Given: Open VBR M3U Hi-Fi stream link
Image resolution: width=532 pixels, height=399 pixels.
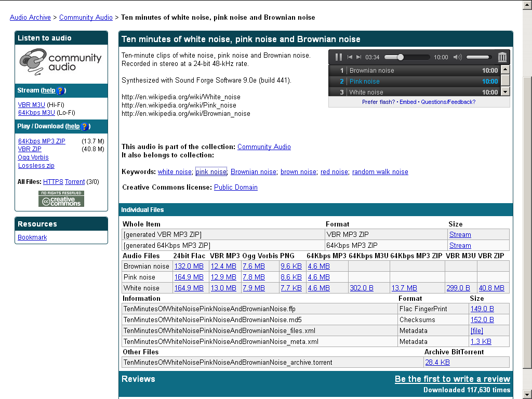Looking at the screenshot, I should 32,105.
